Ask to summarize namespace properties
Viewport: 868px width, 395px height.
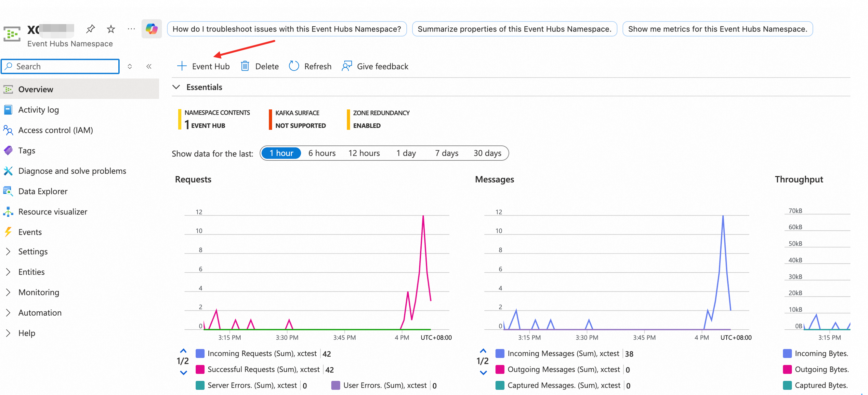pos(515,29)
